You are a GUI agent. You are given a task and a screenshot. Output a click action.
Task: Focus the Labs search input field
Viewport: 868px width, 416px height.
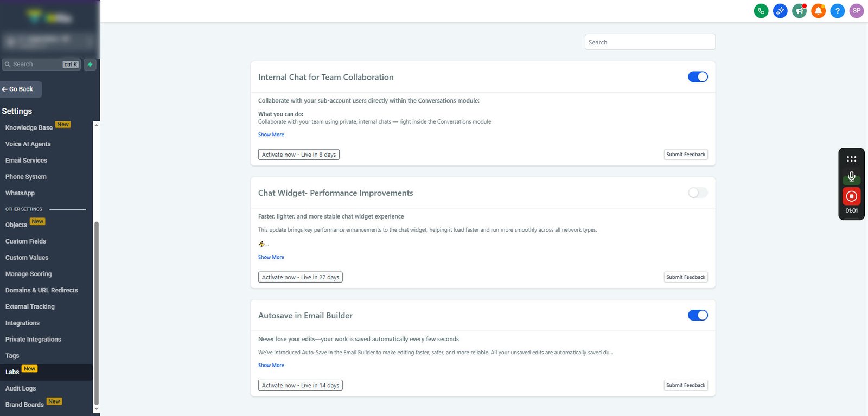click(650, 42)
